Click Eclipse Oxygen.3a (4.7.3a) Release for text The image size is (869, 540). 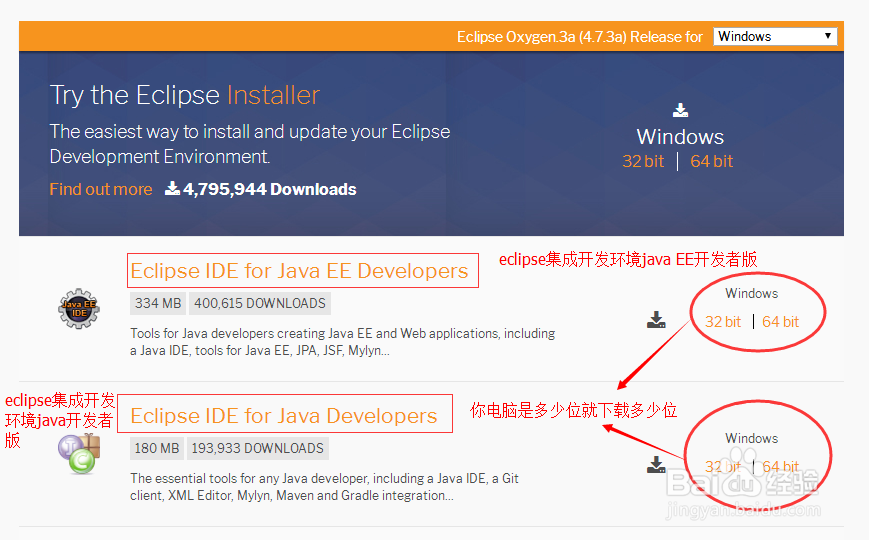click(580, 37)
